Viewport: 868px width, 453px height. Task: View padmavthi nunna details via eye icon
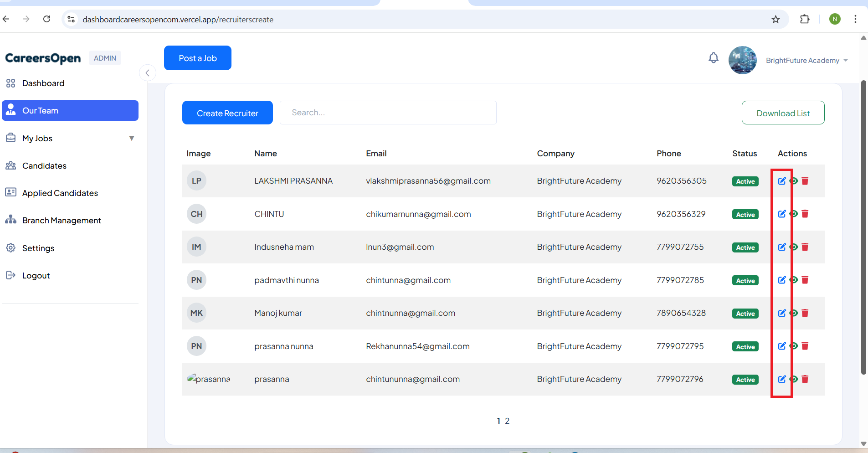(x=794, y=280)
